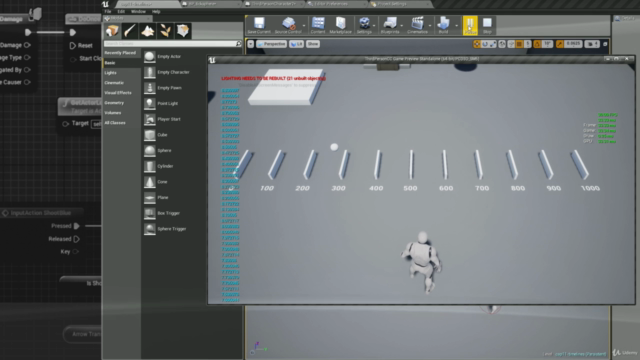This screenshot has height=360, width=640.
Task: Switch to the ThirdPersonCharacter tab
Action: (x=273, y=4)
